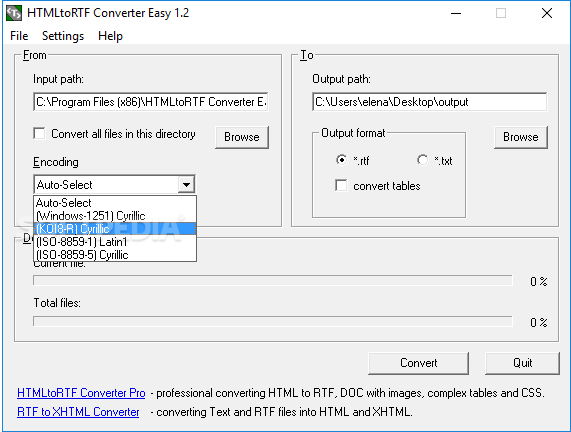The width and height of the screenshot is (571, 432).
Task: Click the Output path text field
Action: coord(430,102)
